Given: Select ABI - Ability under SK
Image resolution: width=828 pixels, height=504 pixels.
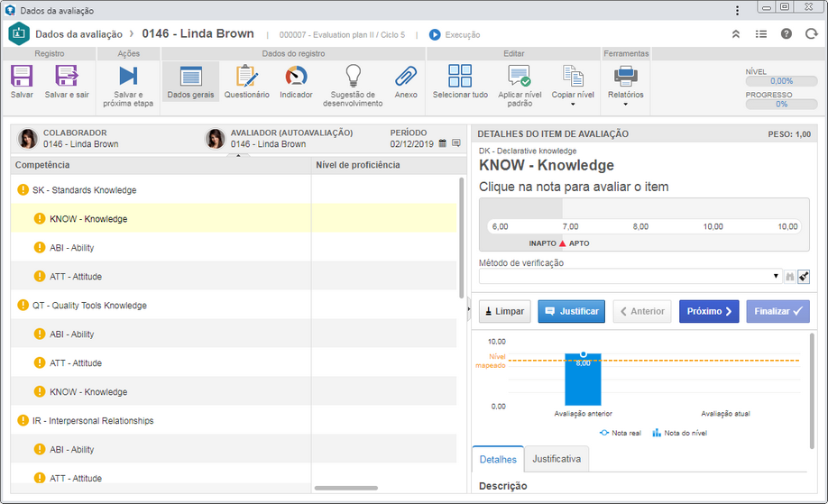Looking at the screenshot, I should click(x=234, y=248).
